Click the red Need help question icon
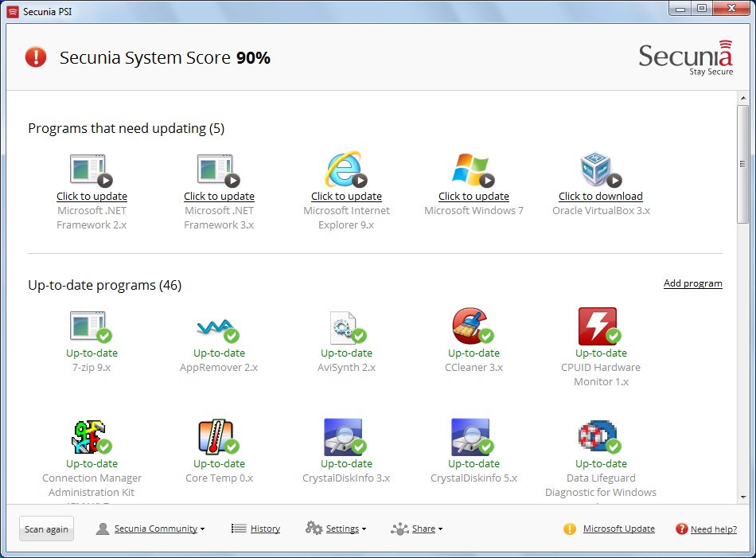The image size is (756, 558). [x=681, y=529]
